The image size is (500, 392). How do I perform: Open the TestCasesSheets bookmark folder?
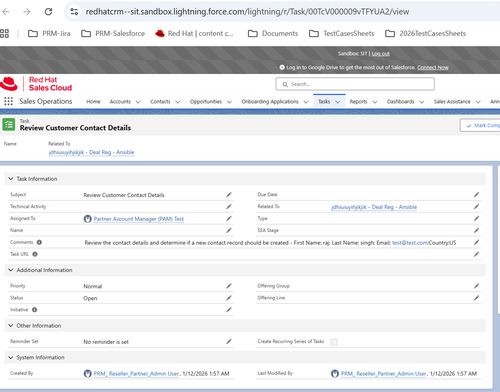pos(342,33)
